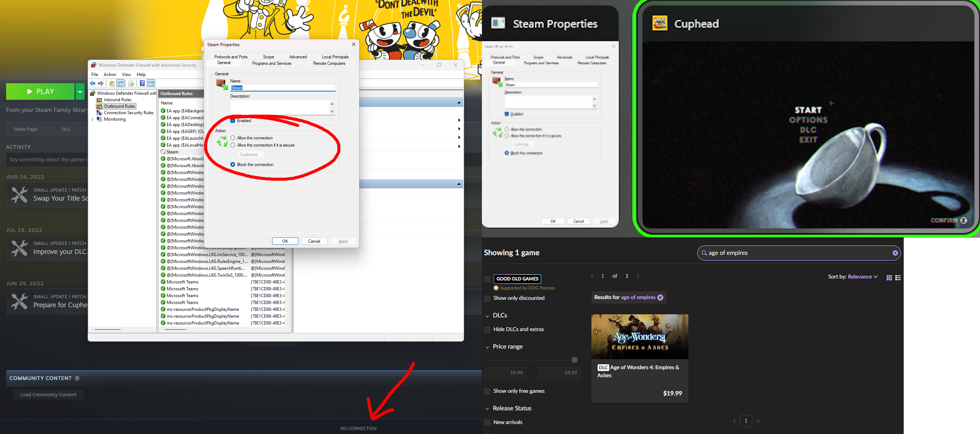Click the Up One Level folder icon
The height and width of the screenshot is (434, 980).
click(112, 83)
